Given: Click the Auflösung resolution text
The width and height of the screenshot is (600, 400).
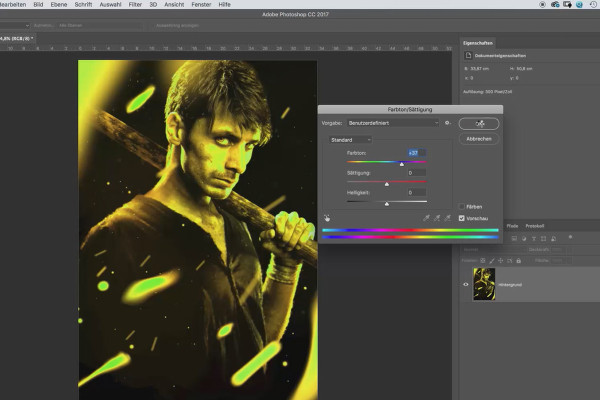Looking at the screenshot, I should click(487, 92).
